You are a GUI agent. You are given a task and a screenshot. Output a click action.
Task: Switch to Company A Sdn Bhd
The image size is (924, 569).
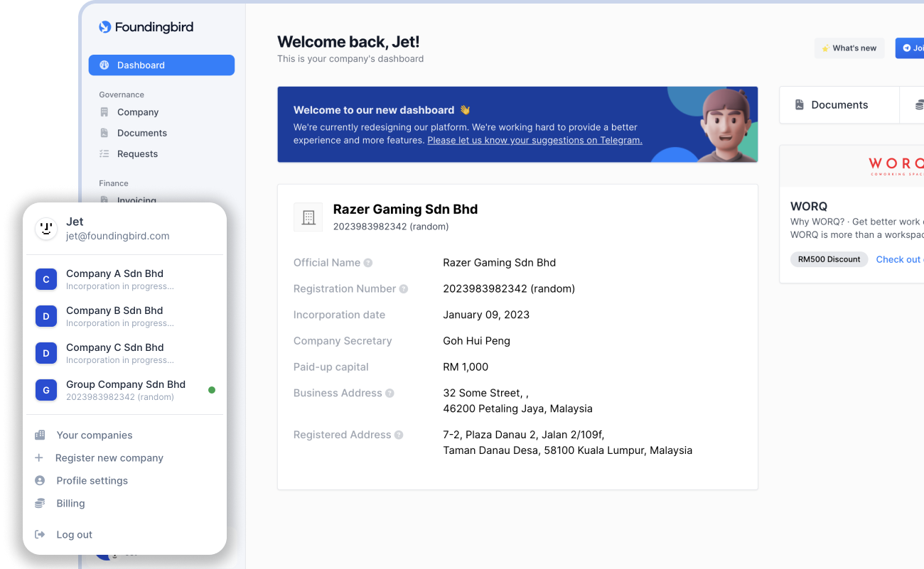pos(114,279)
